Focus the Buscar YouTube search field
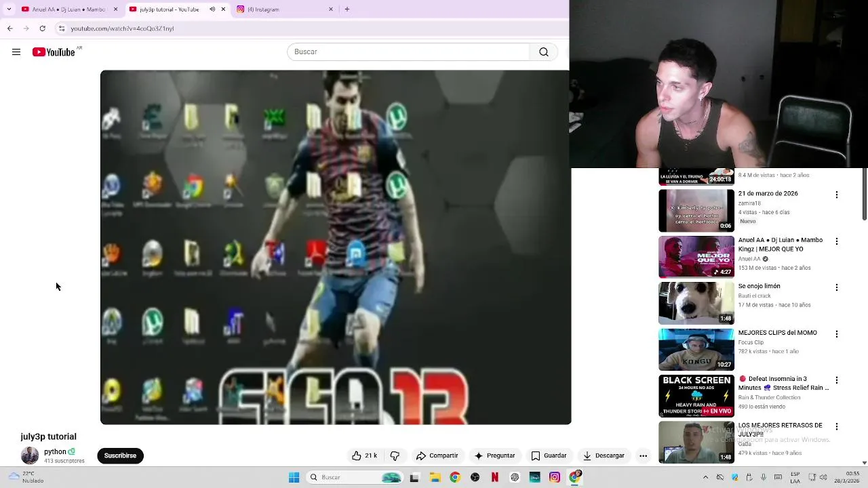Image resolution: width=868 pixels, height=488 pixels. (x=408, y=52)
